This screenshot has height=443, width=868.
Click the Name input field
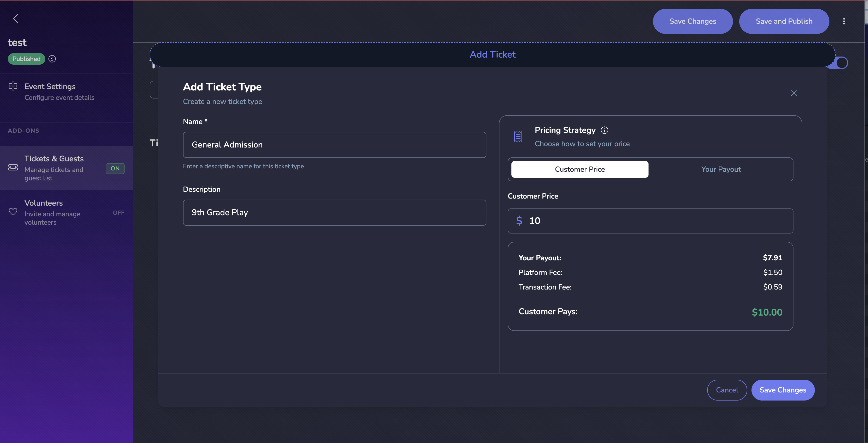click(334, 145)
